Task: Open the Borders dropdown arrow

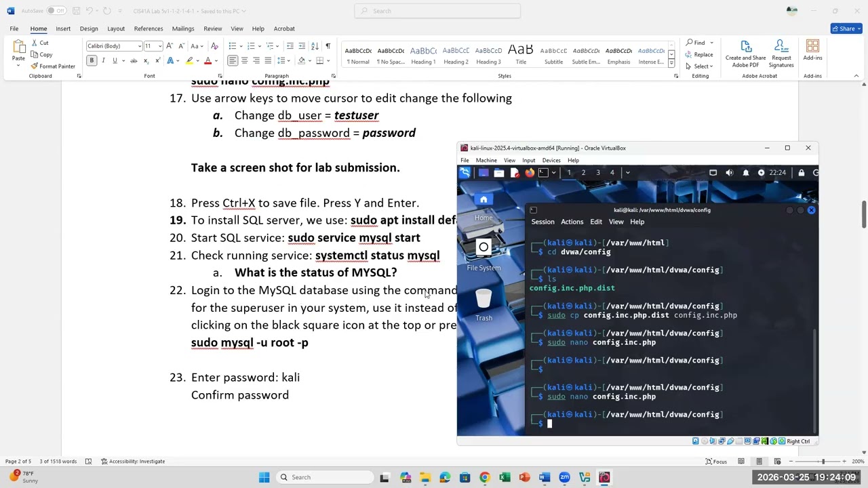Action: click(x=329, y=60)
